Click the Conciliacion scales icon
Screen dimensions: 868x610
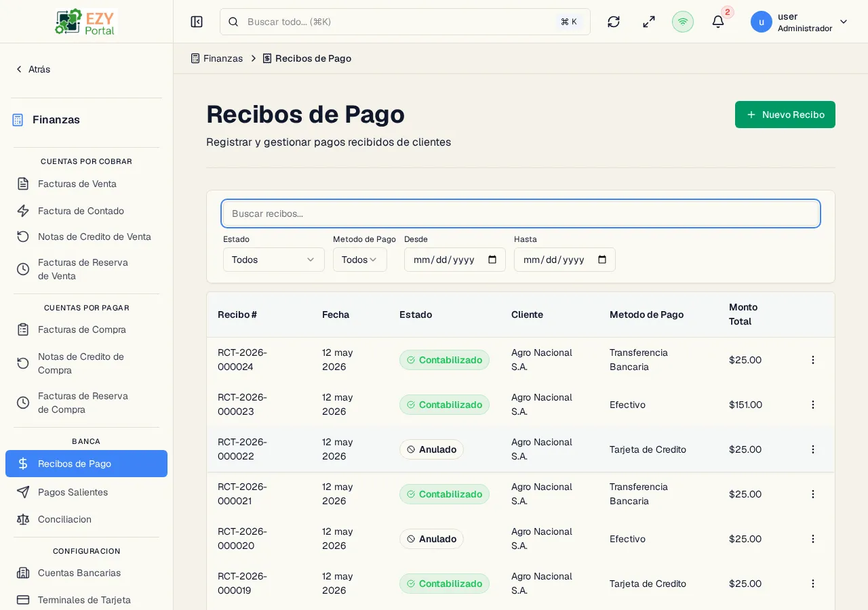pyautogui.click(x=23, y=519)
